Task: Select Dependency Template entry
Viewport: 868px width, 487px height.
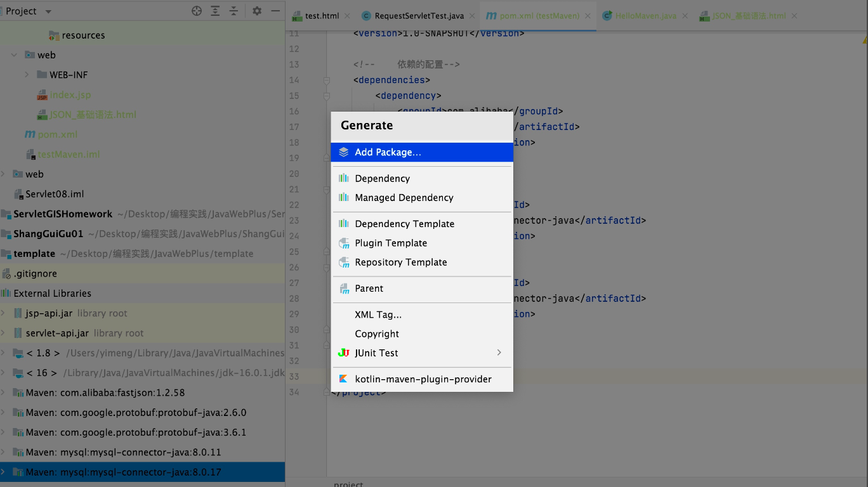Action: [x=422, y=223]
